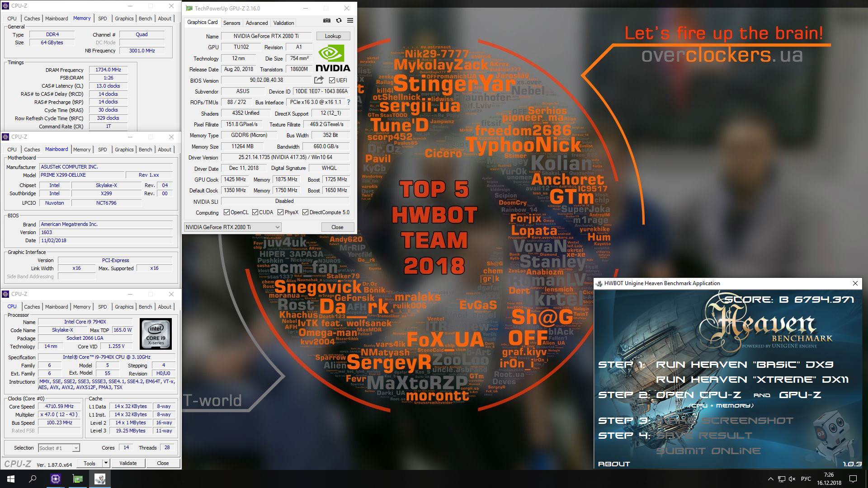Switch to Heaven benchmark taskbar icon
Screen dimensions: 868x488
(x=100, y=479)
